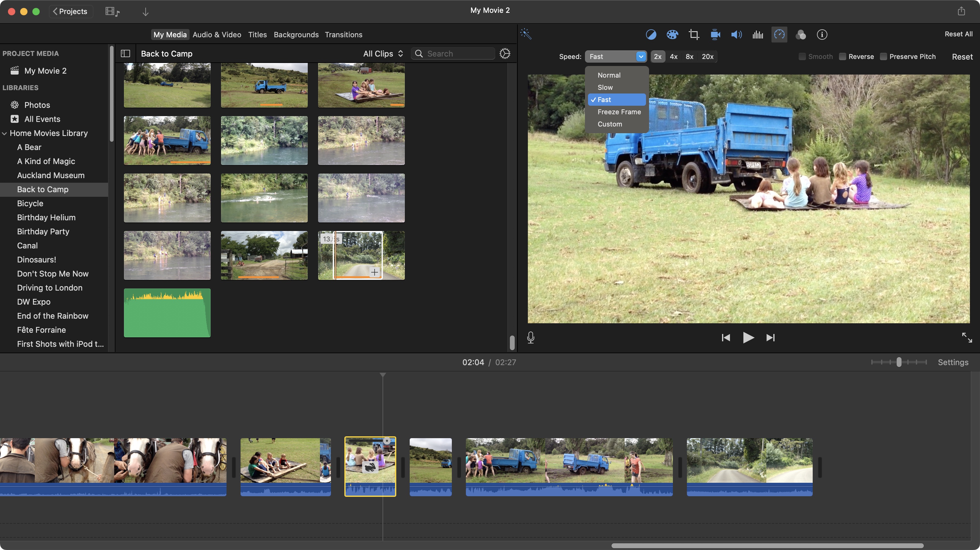Viewport: 980px width, 550px height.
Task: Select the road clip at timeline end
Action: tap(750, 467)
